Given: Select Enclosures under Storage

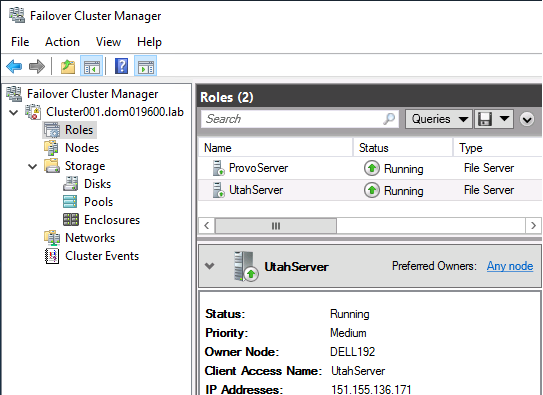Looking at the screenshot, I should click(x=112, y=220).
